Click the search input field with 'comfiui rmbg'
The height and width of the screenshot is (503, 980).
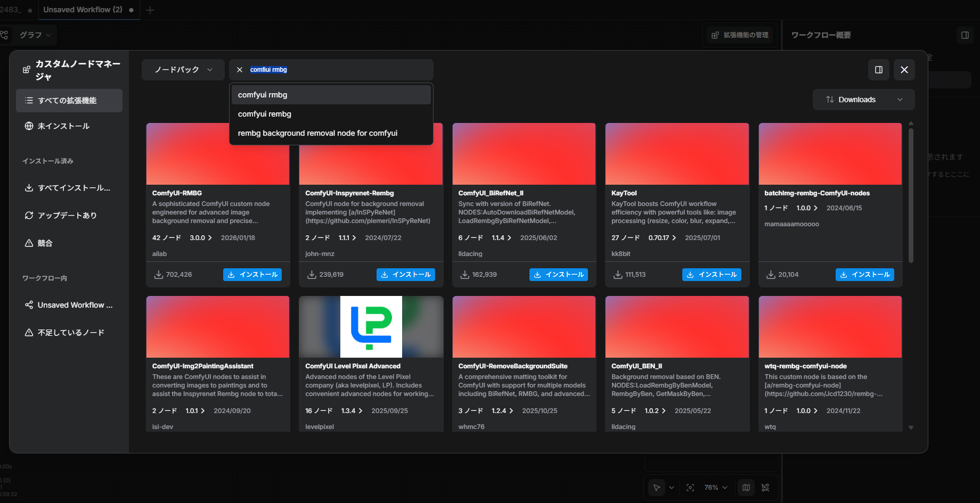pos(331,70)
